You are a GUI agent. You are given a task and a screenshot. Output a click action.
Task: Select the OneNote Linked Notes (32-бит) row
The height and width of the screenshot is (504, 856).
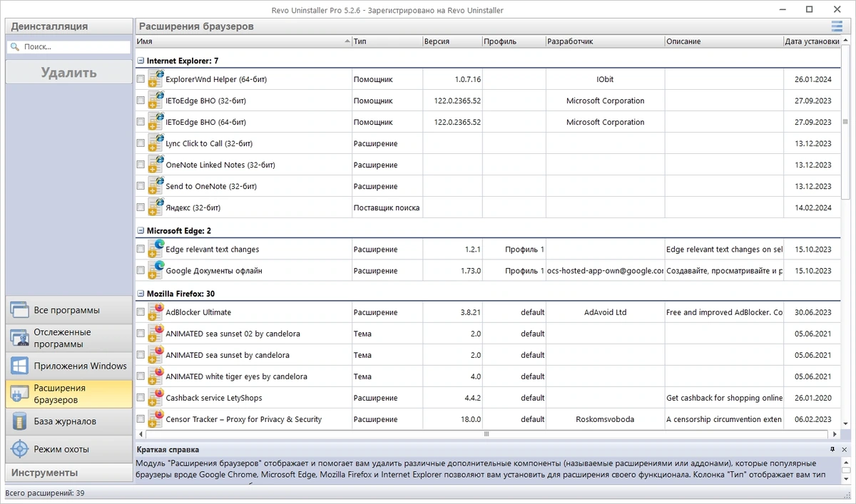(488, 165)
